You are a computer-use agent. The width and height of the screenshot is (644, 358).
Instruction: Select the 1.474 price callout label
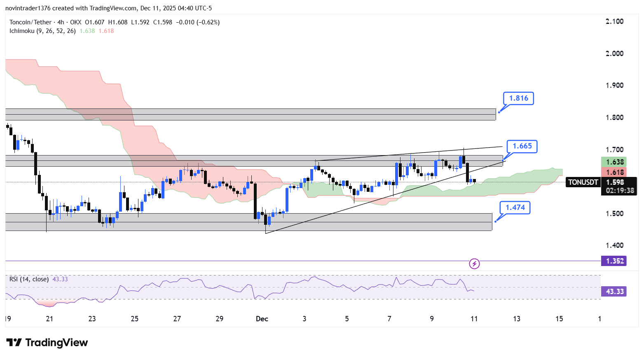(515, 207)
